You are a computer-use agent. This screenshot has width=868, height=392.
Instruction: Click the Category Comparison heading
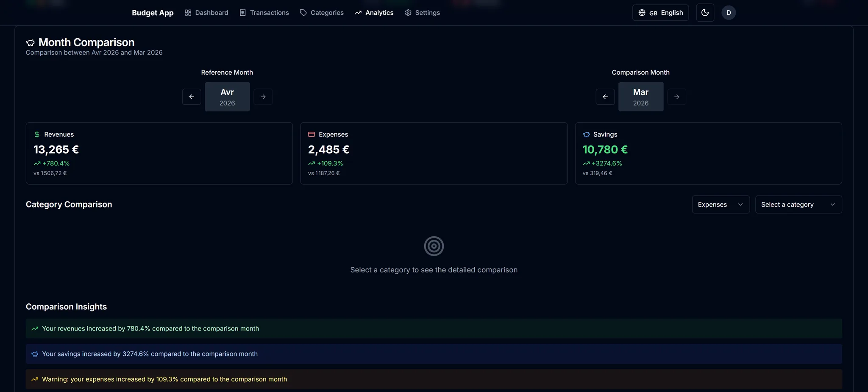point(69,204)
